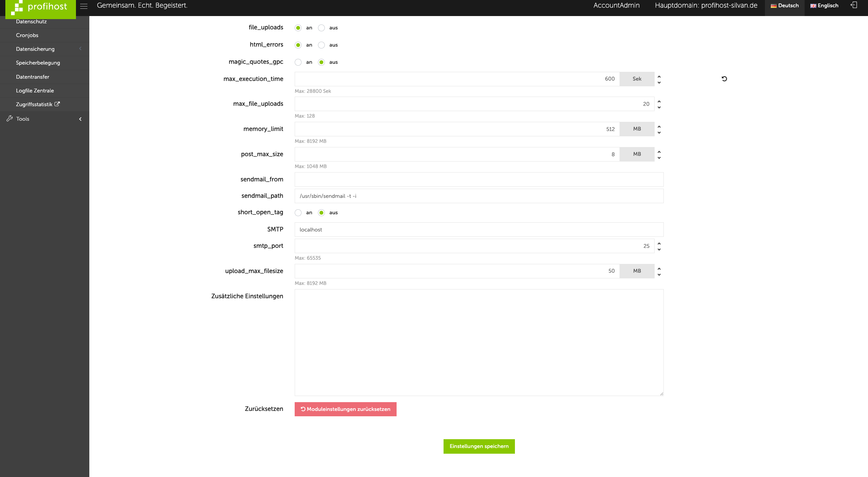Image resolution: width=868 pixels, height=477 pixels.
Task: Enable short_open_tag by selecting an
Action: point(298,213)
